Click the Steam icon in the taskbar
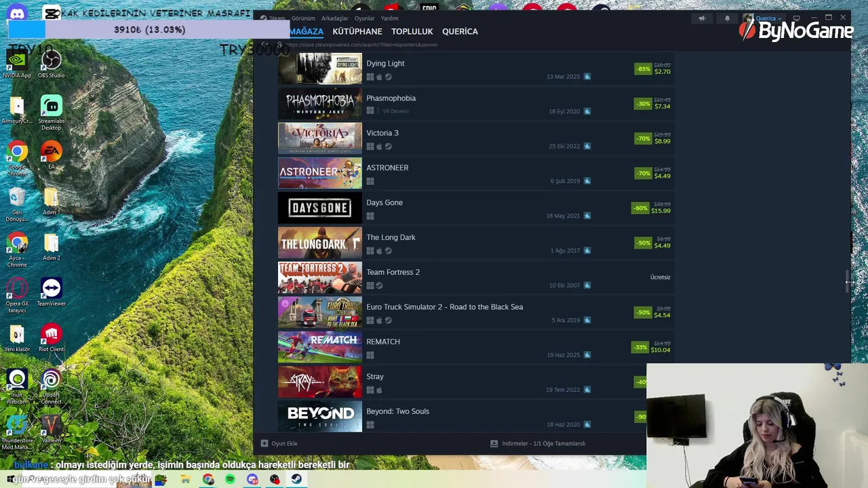This screenshot has width=868, height=488. coord(297,479)
